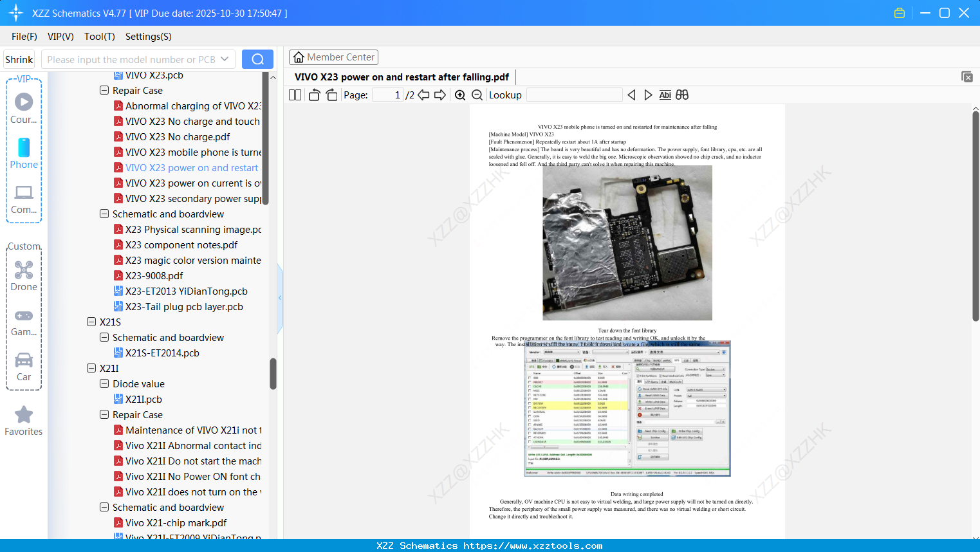Click the XZZ Schematics app logo

pos(16,13)
